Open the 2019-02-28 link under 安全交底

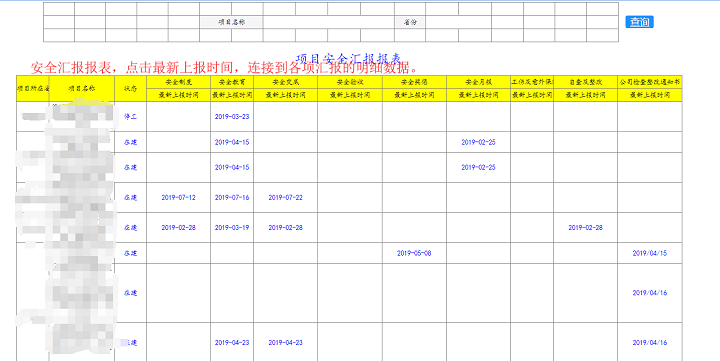(x=286, y=227)
